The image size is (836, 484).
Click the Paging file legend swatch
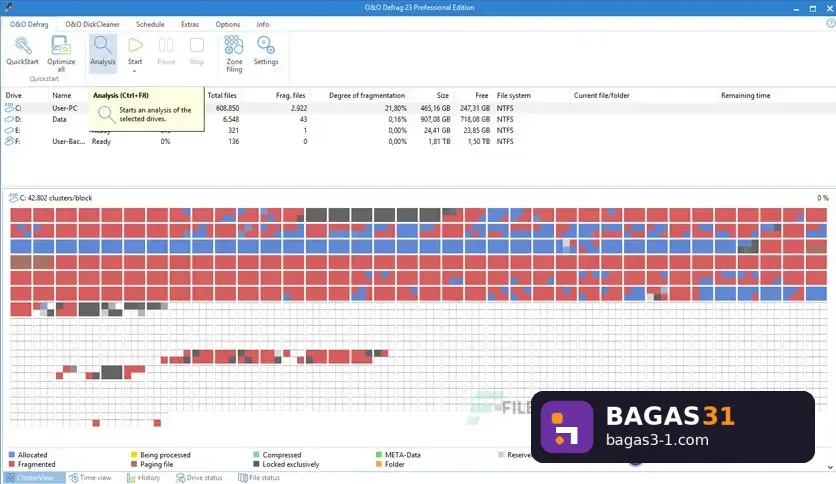click(134, 464)
